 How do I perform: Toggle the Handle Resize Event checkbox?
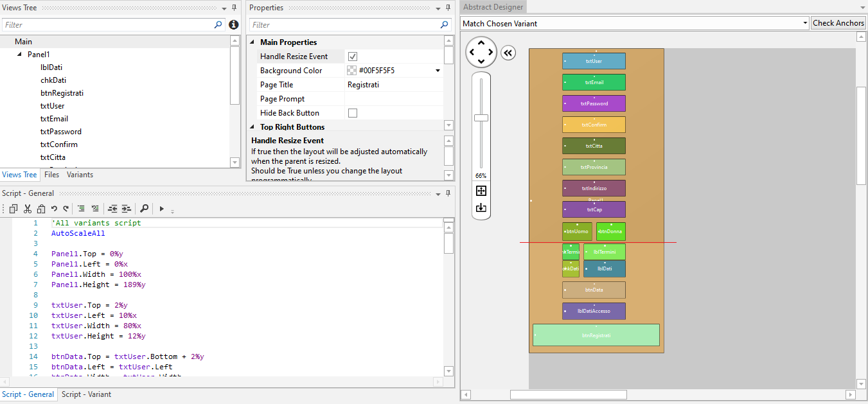[352, 56]
